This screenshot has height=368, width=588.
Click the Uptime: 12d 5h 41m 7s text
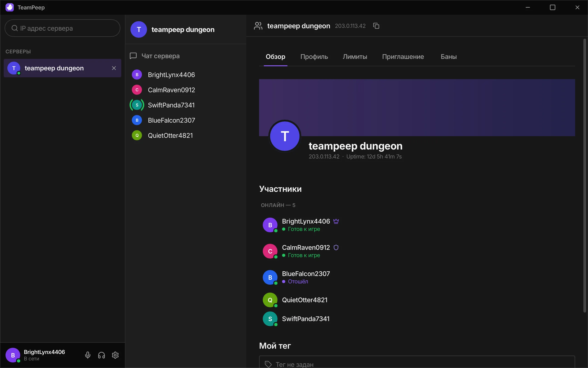[x=374, y=157]
